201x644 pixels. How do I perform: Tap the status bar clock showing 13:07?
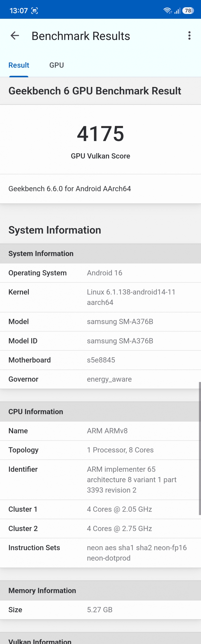tap(19, 11)
